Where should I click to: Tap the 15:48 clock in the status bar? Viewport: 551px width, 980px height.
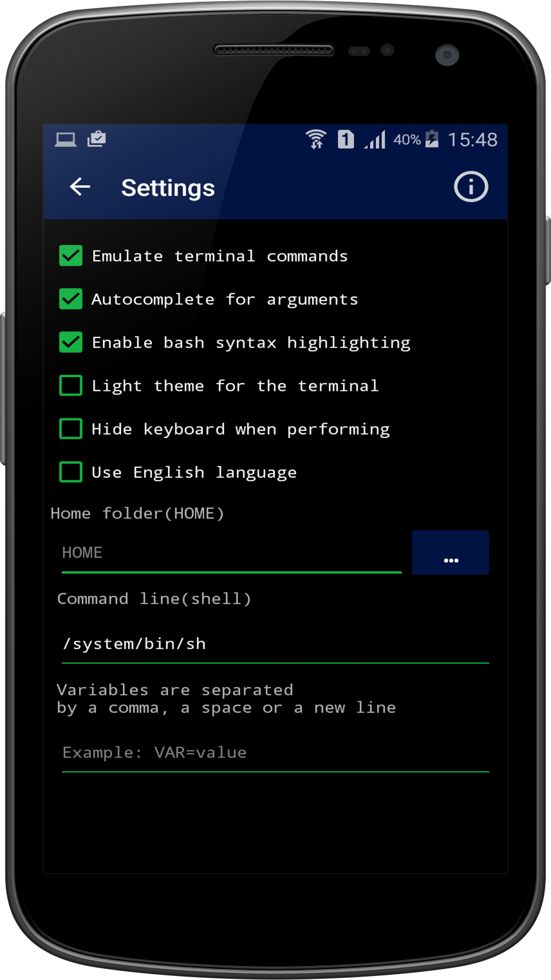click(x=472, y=139)
